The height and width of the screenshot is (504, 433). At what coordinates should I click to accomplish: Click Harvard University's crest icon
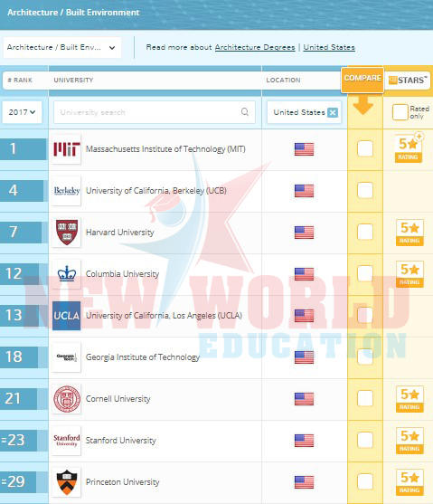[x=67, y=233]
